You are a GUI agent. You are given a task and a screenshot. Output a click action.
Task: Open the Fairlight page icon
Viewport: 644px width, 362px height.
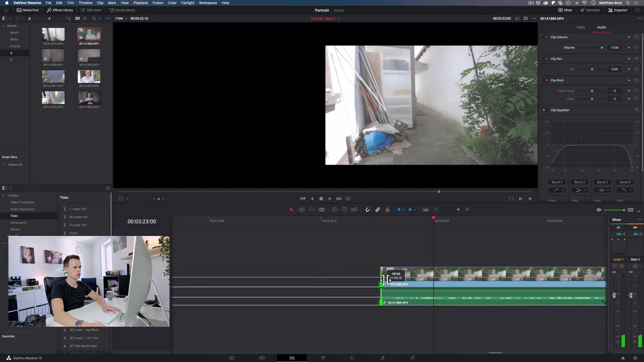382,358
